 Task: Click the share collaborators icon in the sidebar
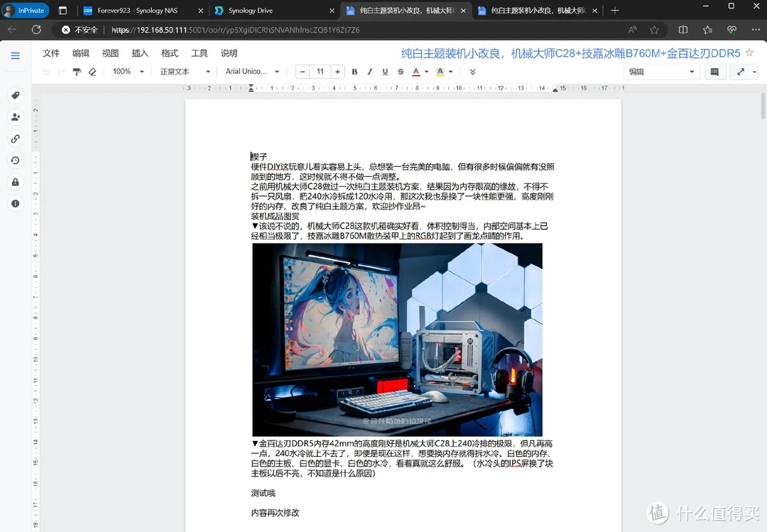coord(16,116)
